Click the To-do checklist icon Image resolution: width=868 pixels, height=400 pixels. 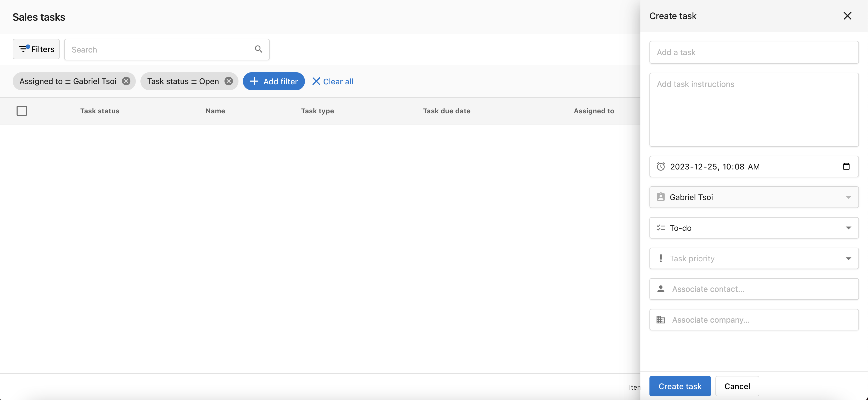[661, 227]
